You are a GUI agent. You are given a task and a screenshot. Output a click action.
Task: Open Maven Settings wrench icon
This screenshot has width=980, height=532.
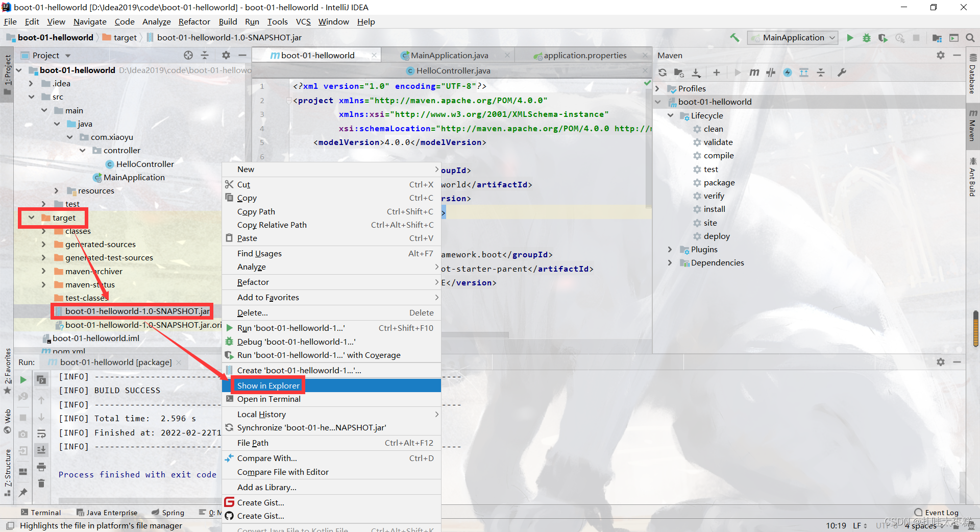tap(842, 72)
